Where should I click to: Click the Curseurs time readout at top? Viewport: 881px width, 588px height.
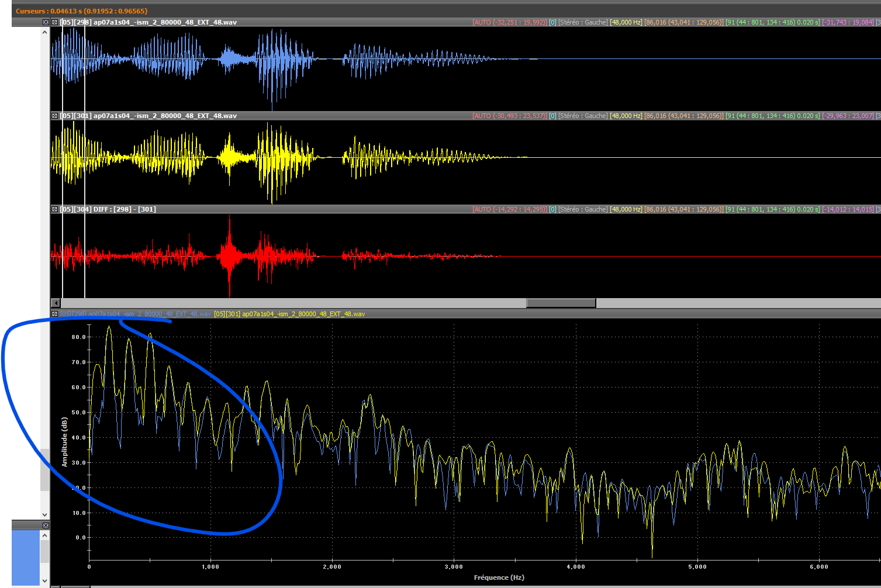pyautogui.click(x=82, y=11)
